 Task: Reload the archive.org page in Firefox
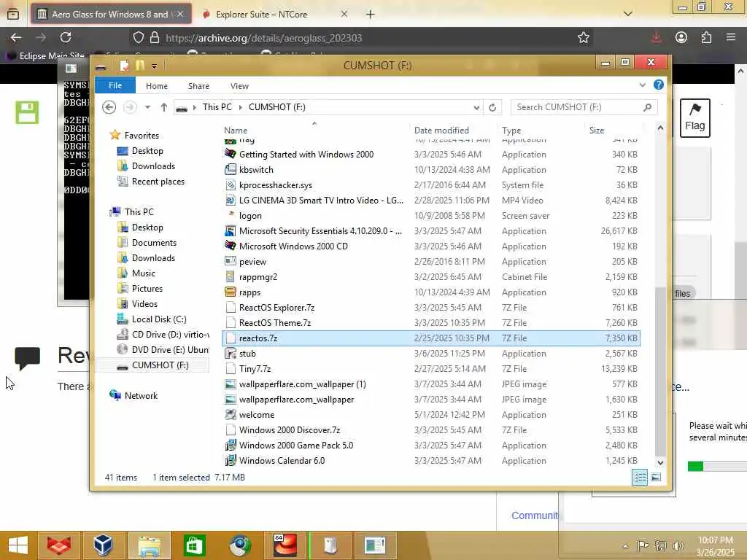pyautogui.click(x=66, y=37)
